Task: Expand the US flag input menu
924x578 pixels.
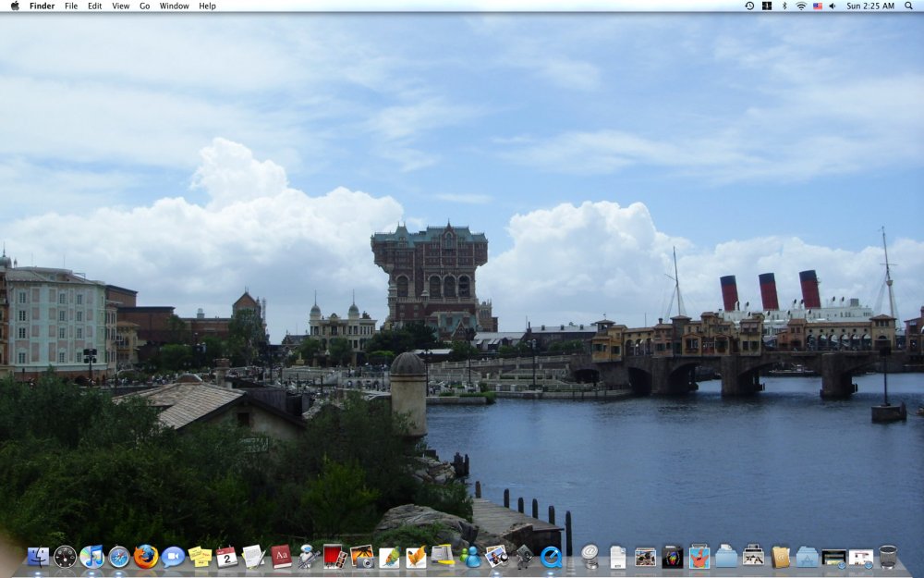Action: coord(817,6)
